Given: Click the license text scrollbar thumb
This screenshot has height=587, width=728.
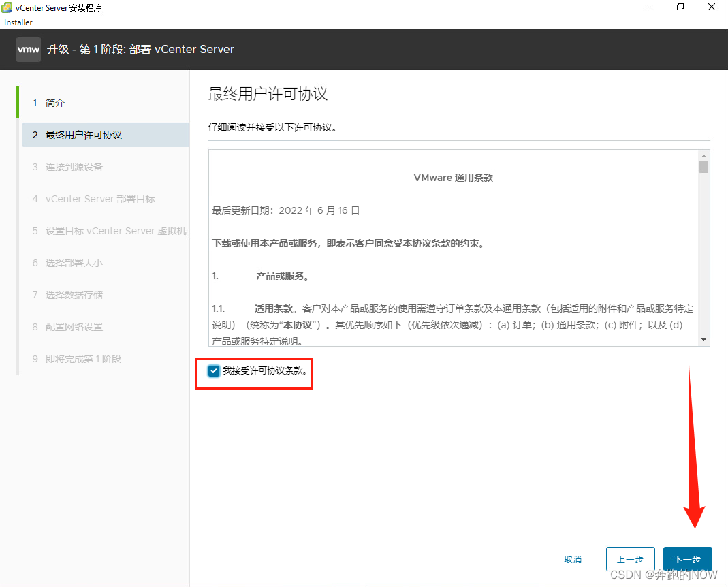Looking at the screenshot, I should pyautogui.click(x=704, y=168).
